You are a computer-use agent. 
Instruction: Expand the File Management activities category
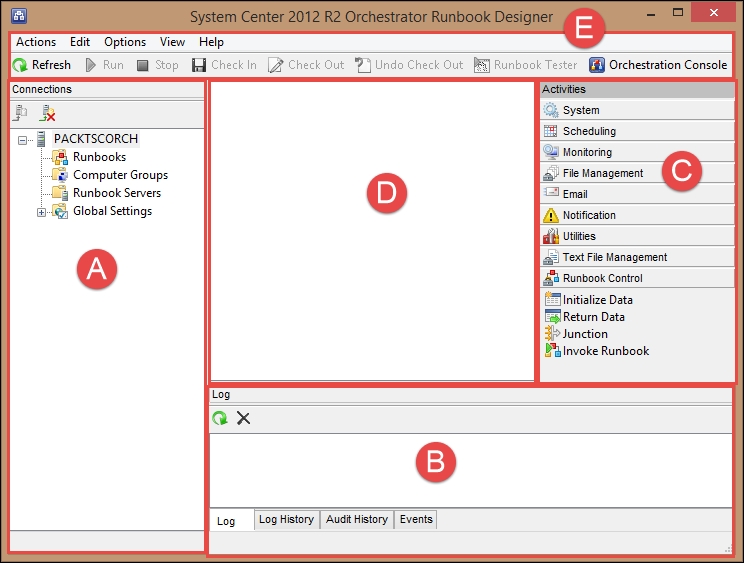coord(637,173)
